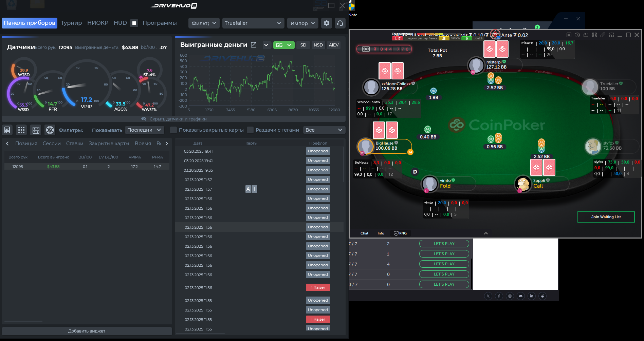Open Последние show dropdown
The width and height of the screenshot is (644, 341).
click(x=145, y=130)
